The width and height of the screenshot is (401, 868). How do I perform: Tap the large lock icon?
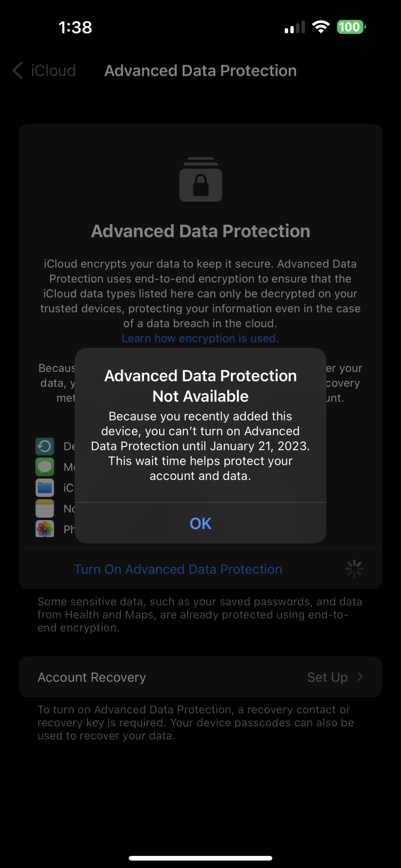coord(201,179)
